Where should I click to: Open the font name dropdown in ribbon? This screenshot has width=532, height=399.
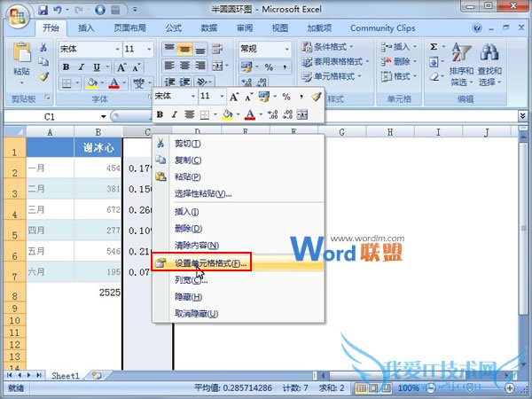[117, 49]
